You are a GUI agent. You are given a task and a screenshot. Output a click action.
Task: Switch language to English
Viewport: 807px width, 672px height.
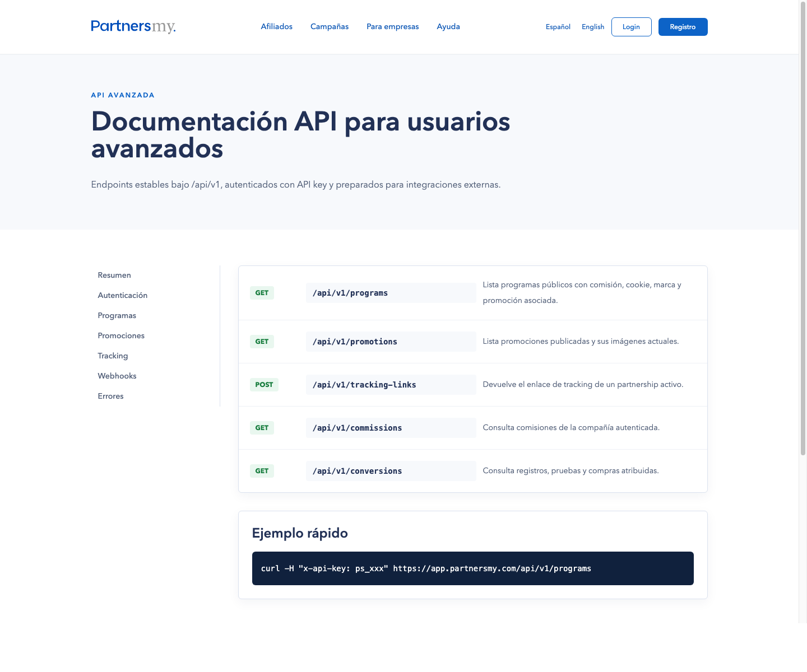pyautogui.click(x=593, y=27)
